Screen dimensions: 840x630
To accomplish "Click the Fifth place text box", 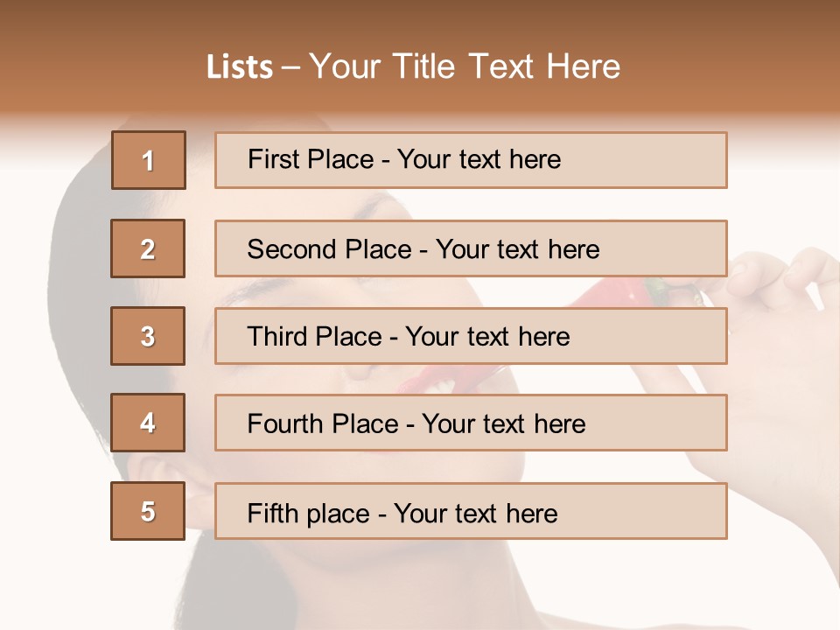I will pyautogui.click(x=471, y=511).
